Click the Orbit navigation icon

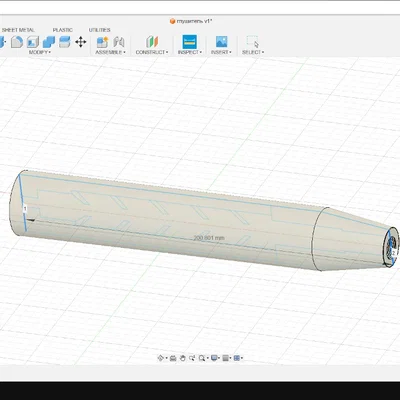[x=160, y=358]
